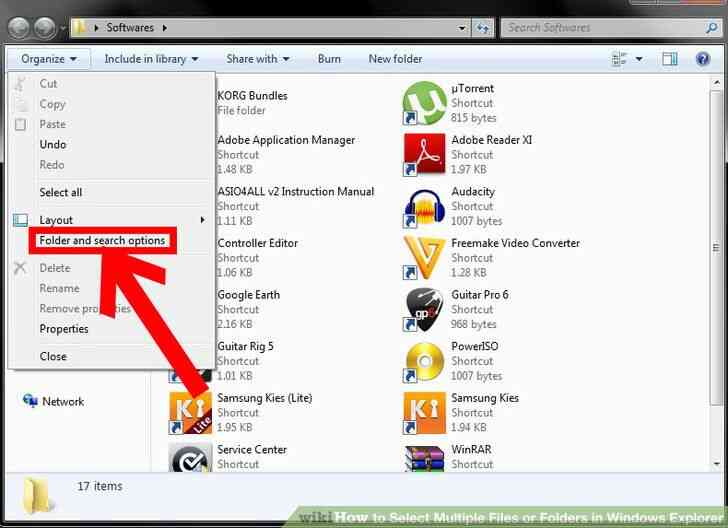Click in the Search Softwares field

604,28
